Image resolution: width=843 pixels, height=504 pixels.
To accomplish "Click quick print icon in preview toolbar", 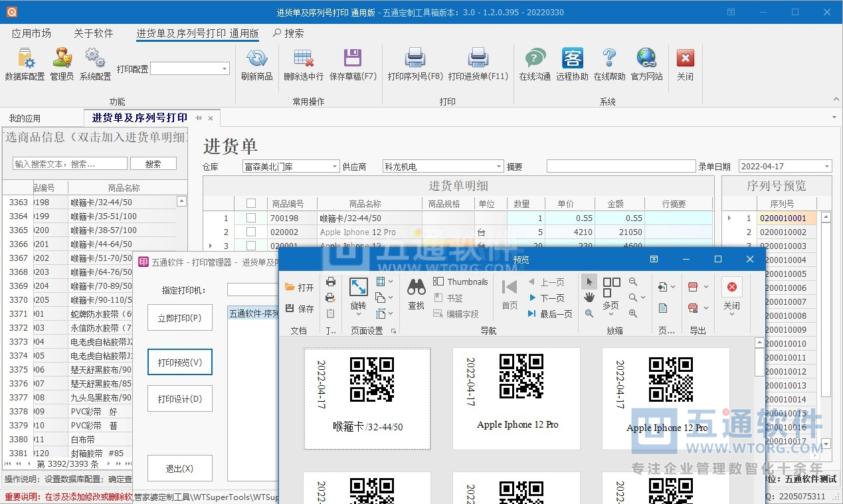I will (x=331, y=297).
